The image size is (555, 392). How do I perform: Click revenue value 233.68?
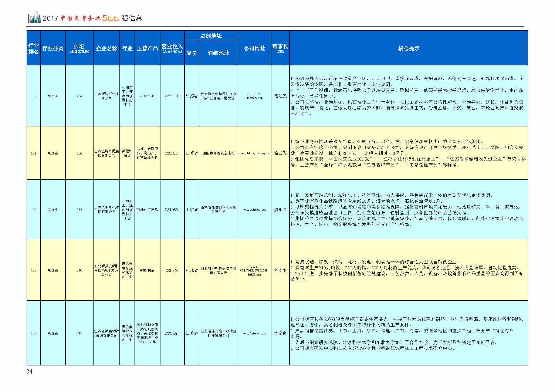(171, 270)
